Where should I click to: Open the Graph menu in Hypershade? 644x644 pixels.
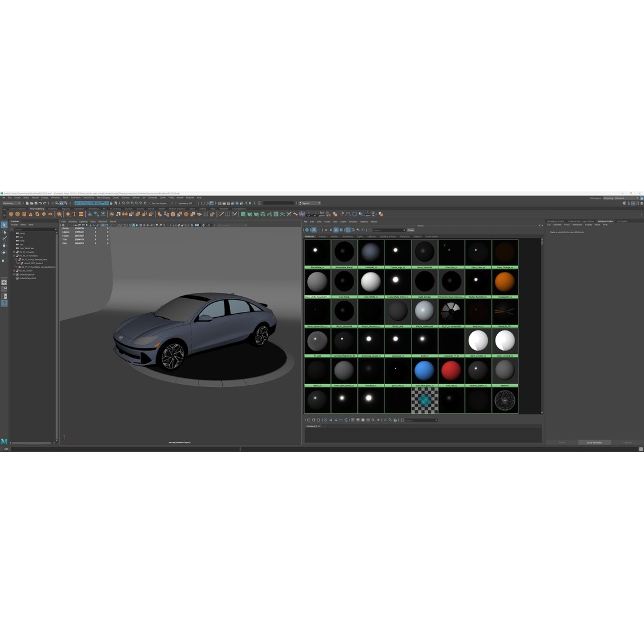pos(343,222)
